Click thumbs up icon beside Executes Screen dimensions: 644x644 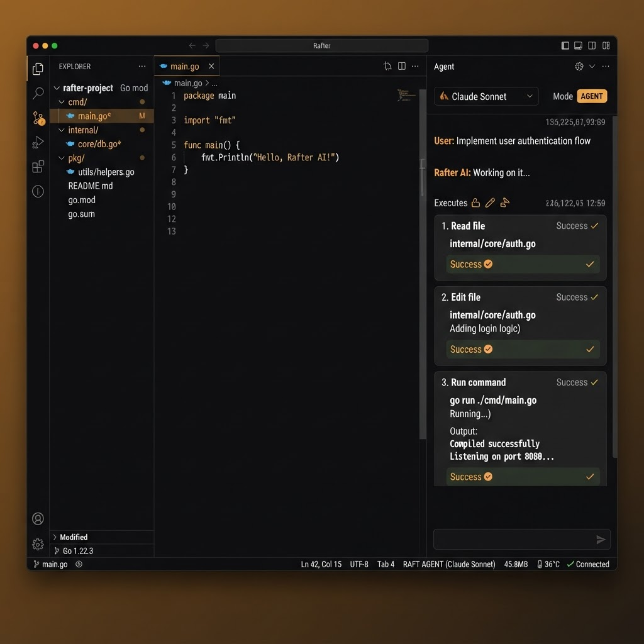tap(475, 203)
